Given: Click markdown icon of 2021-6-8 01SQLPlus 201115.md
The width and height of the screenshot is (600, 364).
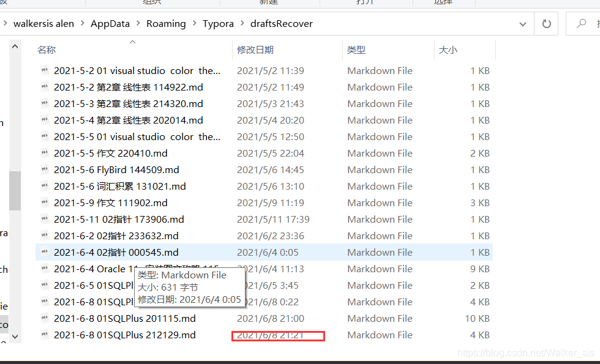Looking at the screenshot, I should 45,319.
